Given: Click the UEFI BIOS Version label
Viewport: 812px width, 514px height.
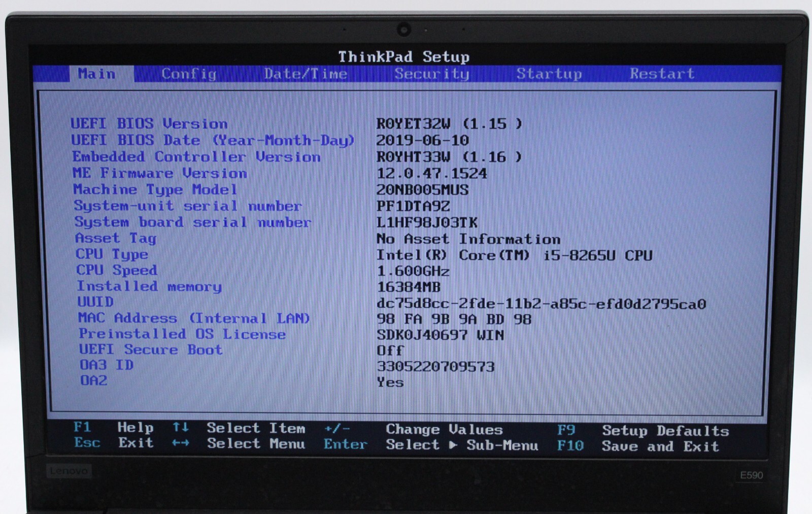Looking at the screenshot, I should click(x=149, y=123).
